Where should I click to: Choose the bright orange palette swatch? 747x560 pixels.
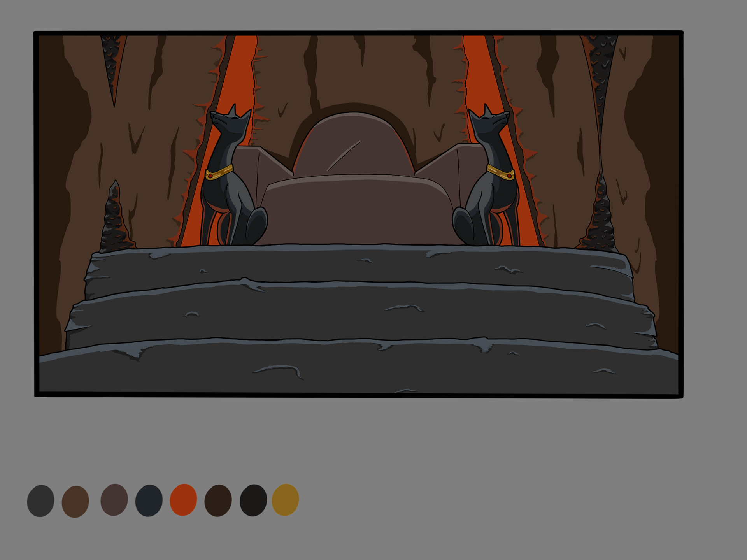click(183, 499)
